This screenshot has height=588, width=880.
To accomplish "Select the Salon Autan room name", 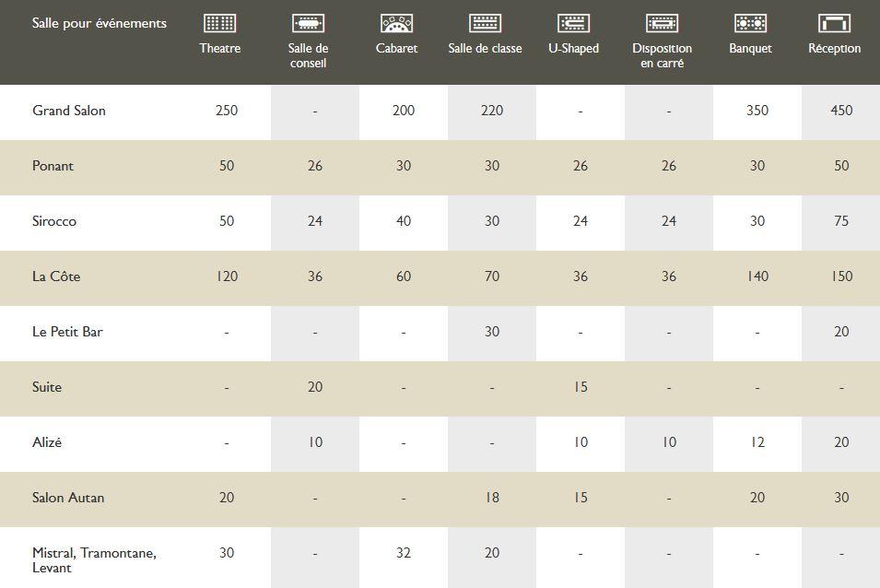I will pos(68,498).
